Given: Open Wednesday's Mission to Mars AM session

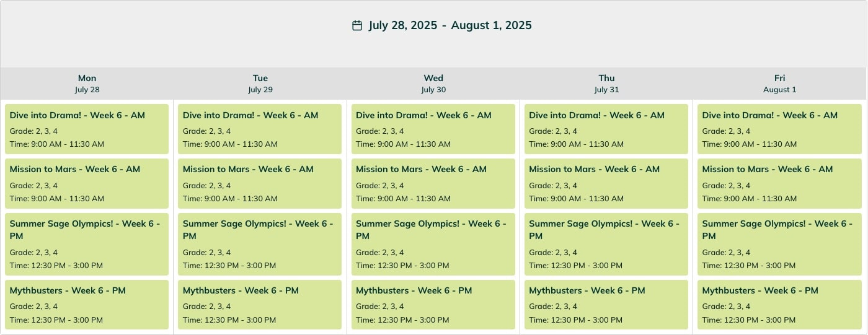Looking at the screenshot, I should click(433, 183).
